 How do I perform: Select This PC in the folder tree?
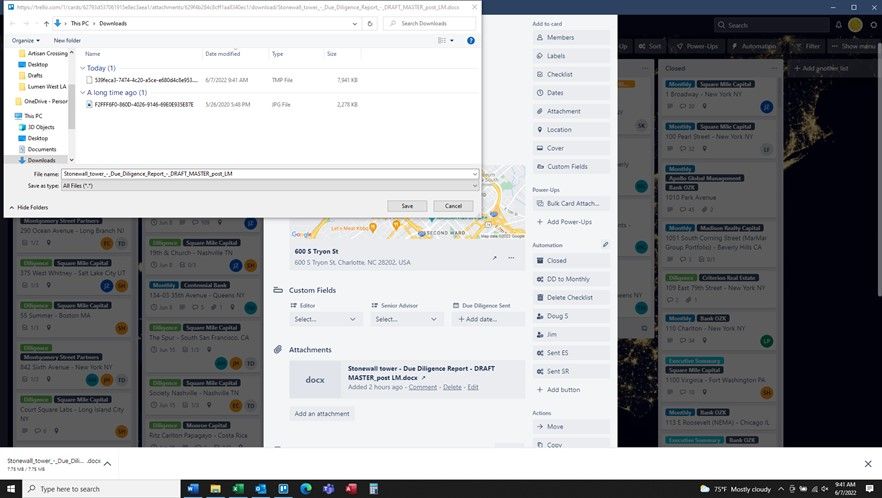pyautogui.click(x=33, y=116)
